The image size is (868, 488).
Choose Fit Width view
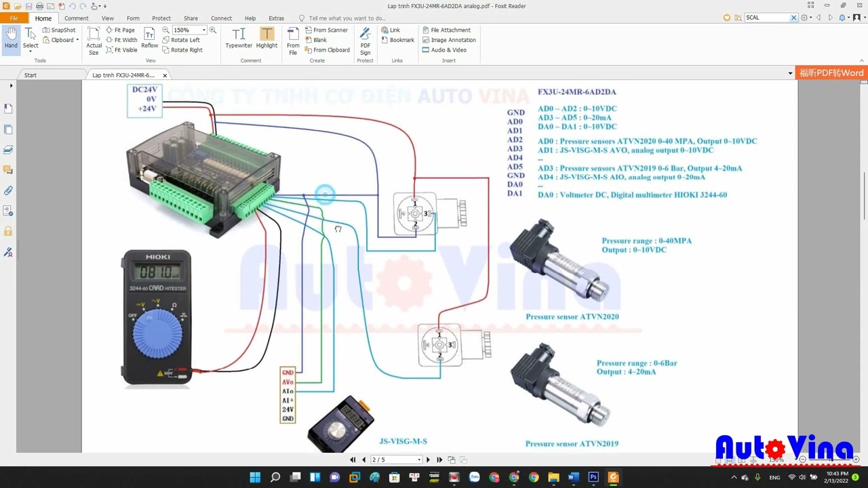pos(121,40)
